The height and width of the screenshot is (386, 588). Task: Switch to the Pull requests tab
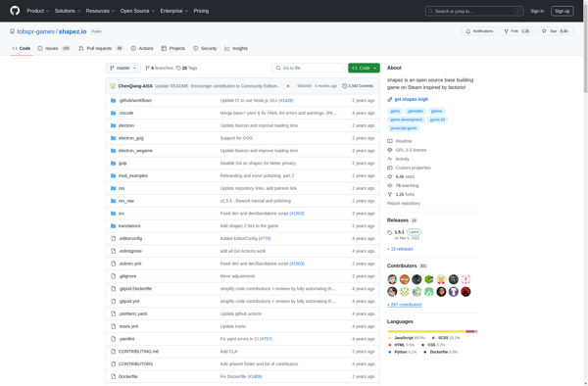[x=101, y=48]
